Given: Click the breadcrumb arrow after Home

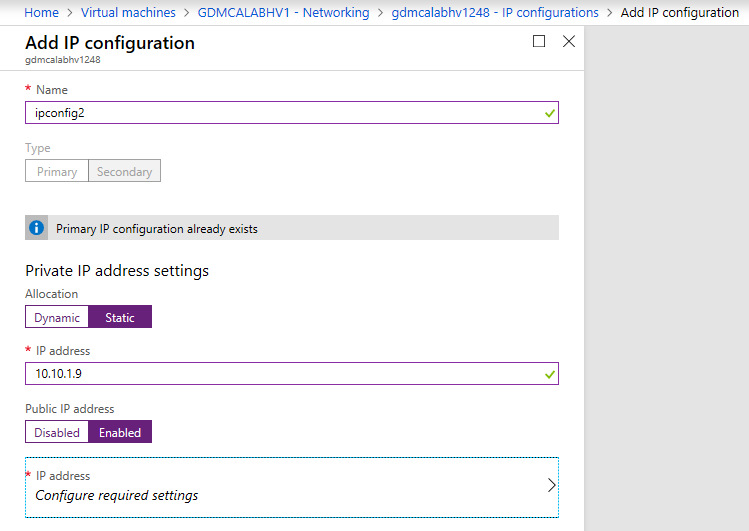Looking at the screenshot, I should pos(70,12).
